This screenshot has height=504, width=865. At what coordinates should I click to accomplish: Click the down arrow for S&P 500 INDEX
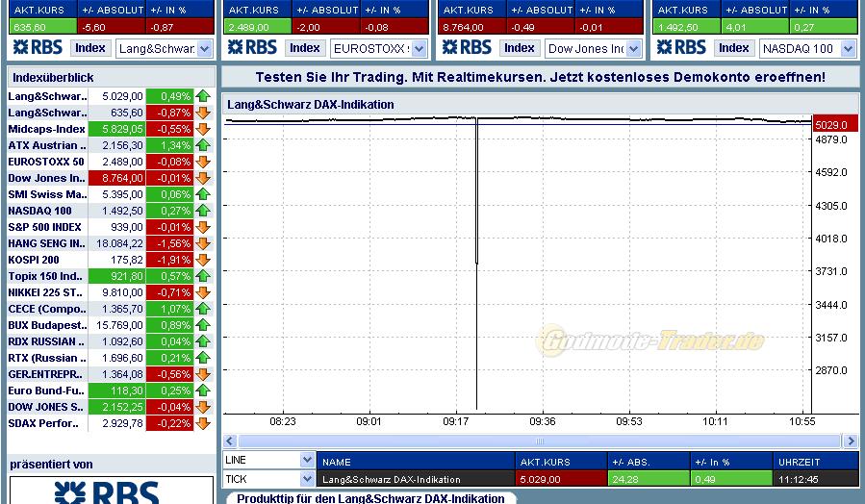pos(203,227)
